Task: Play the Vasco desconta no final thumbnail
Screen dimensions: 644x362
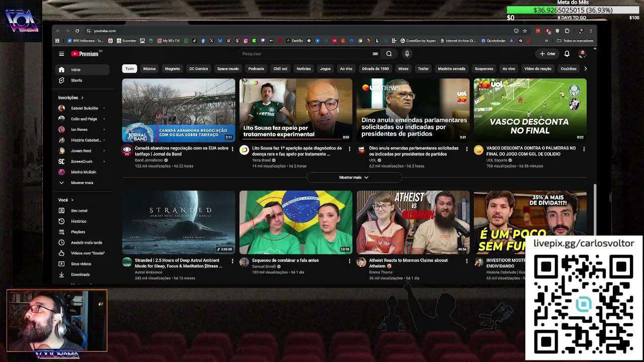Action: click(530, 110)
